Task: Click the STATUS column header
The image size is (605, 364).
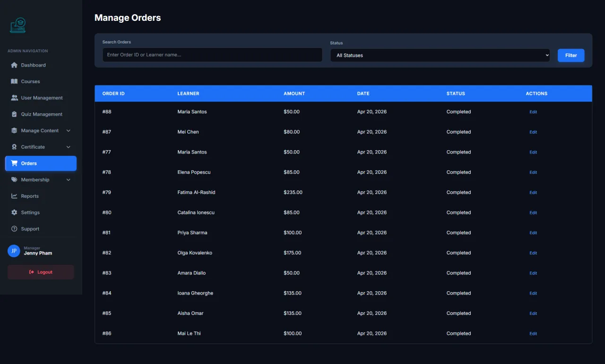Action: click(456, 93)
